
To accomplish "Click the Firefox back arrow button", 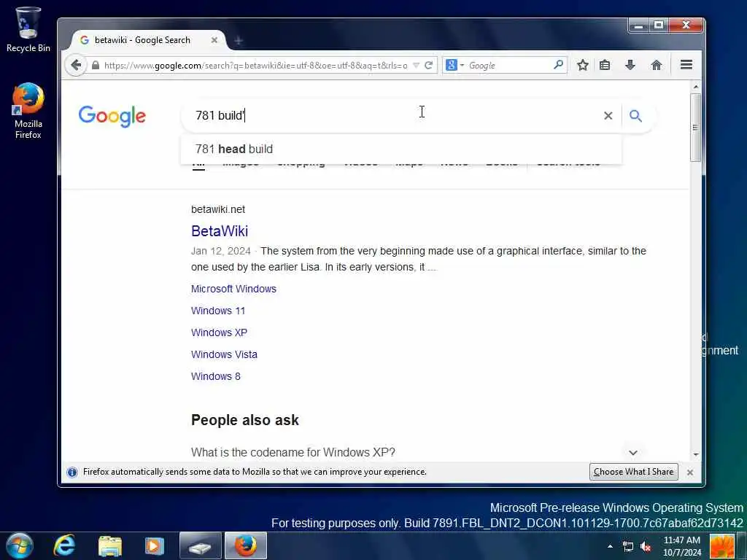I will [76, 65].
